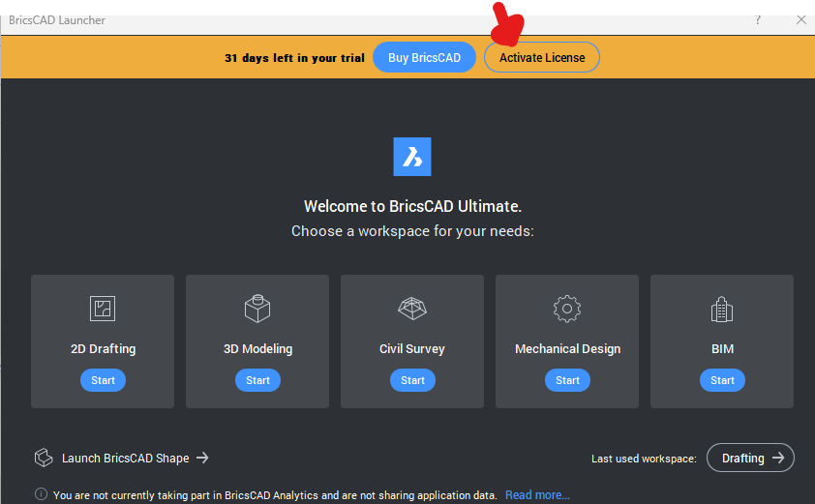
Task: Click the BIM building icon
Action: tap(722, 310)
